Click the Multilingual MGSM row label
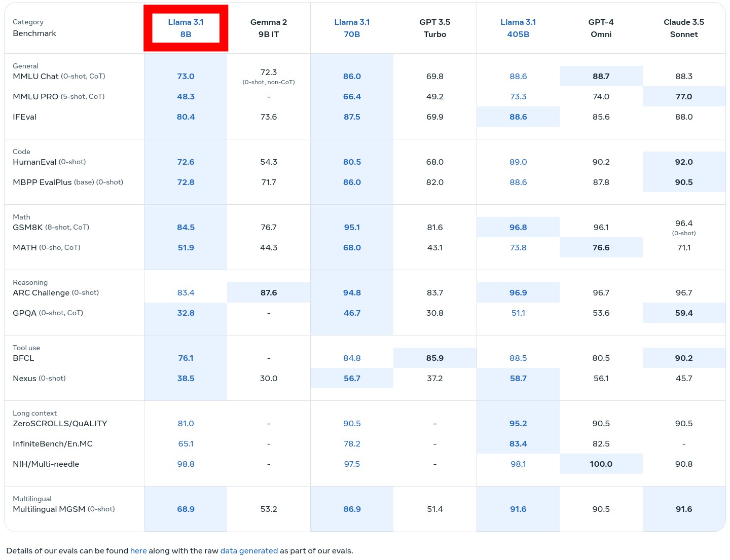Screen dimensions: 730x560 [64, 509]
